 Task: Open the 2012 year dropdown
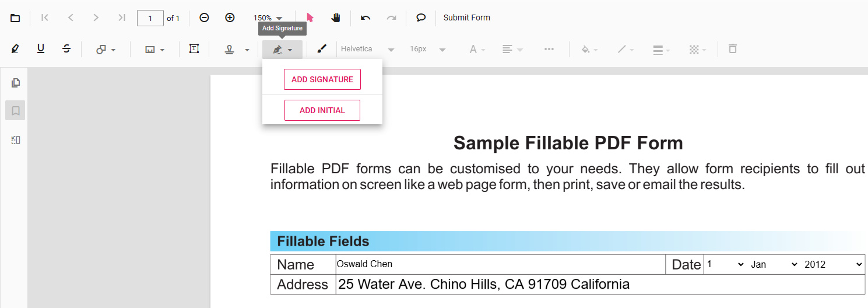(832, 264)
